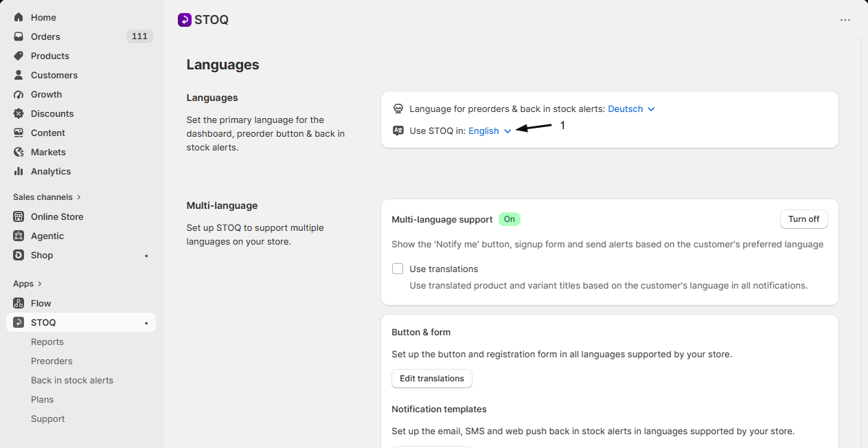The height and width of the screenshot is (448, 868).
Task: Enable the Use translations checkbox
Action: (398, 269)
